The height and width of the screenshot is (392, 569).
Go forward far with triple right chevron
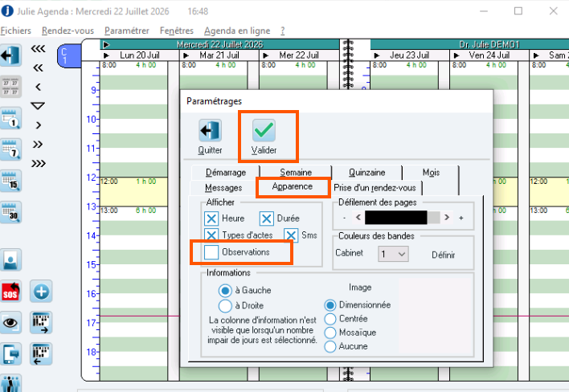pos(38,164)
